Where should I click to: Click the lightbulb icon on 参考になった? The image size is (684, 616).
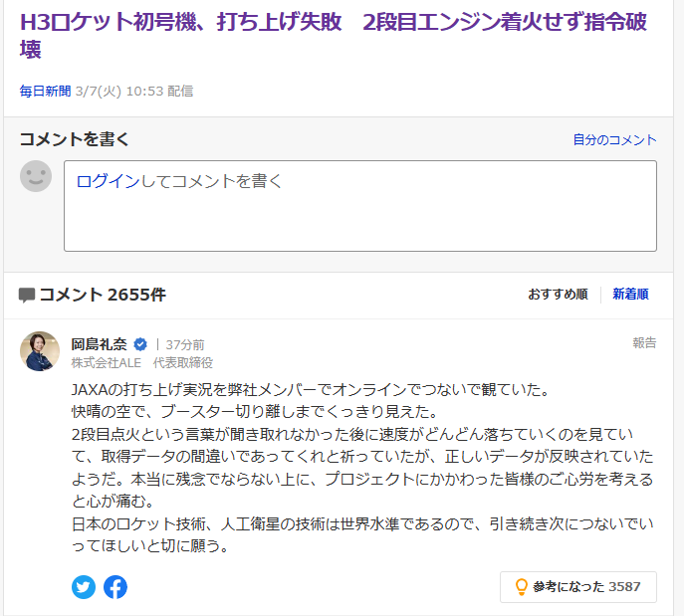pyautogui.click(x=522, y=587)
